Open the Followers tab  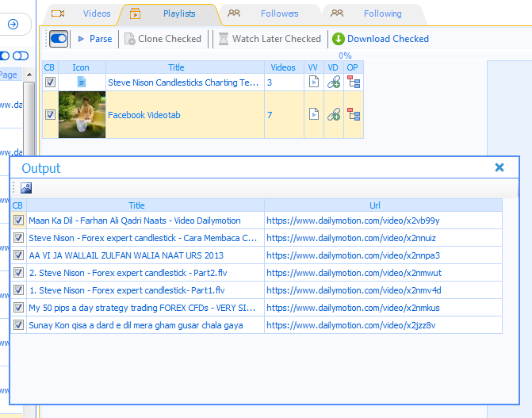270,14
